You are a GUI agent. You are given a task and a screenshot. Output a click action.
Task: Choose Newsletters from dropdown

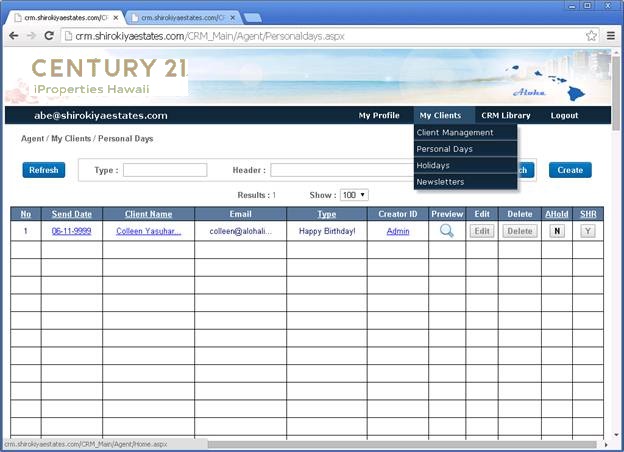coord(465,181)
